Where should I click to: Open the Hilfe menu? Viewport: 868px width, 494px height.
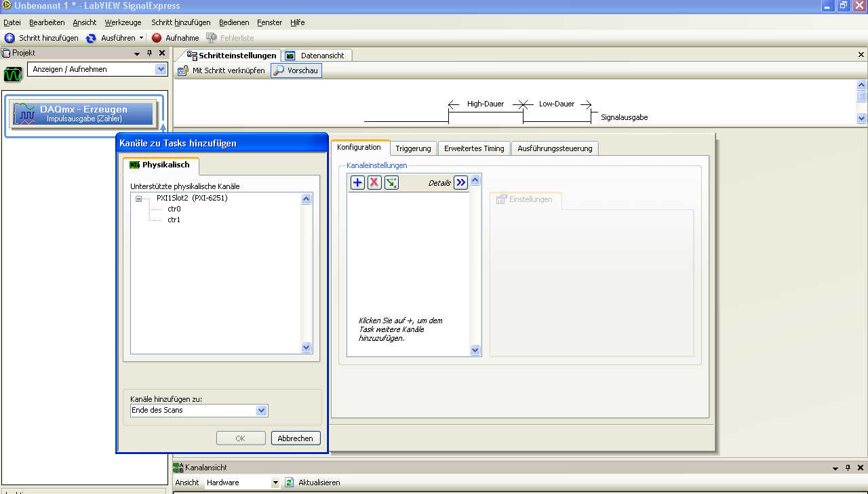(x=298, y=22)
